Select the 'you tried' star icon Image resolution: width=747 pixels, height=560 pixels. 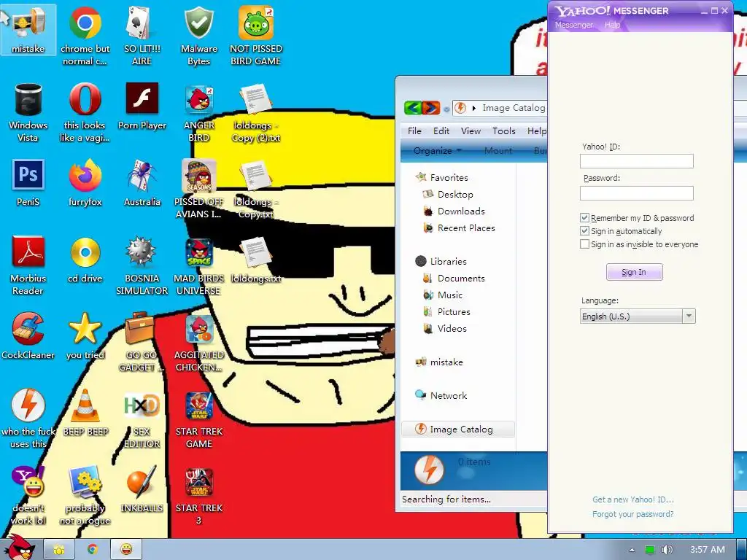85,336
